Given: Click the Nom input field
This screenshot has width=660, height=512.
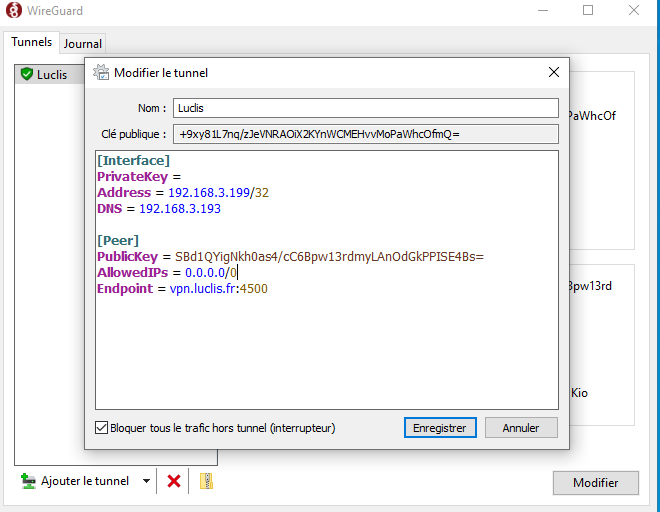Looking at the screenshot, I should pyautogui.click(x=366, y=108).
